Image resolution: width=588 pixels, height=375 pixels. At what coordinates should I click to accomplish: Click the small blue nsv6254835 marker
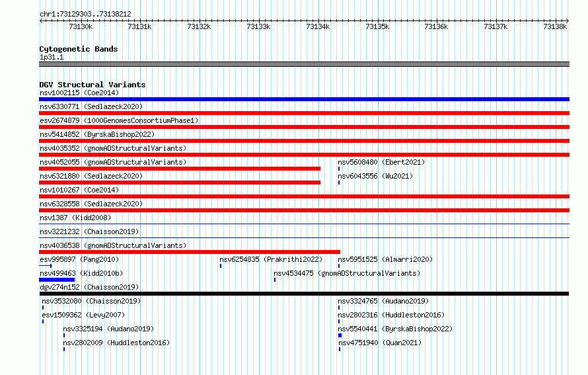[x=221, y=266]
